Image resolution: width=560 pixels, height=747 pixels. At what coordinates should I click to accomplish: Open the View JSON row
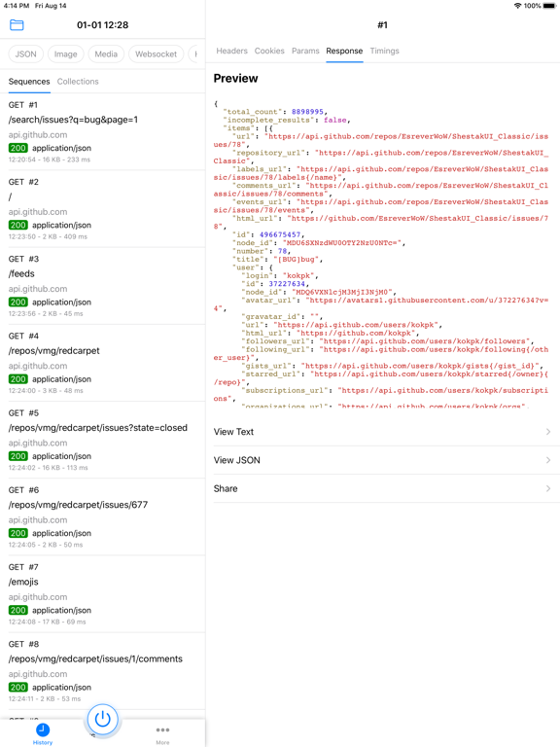coord(383,460)
